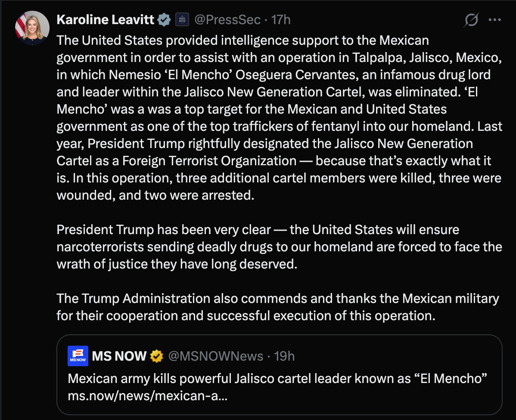The image size is (516, 420).
Task: Click the 19h timestamp on quoted post
Action: (x=285, y=356)
